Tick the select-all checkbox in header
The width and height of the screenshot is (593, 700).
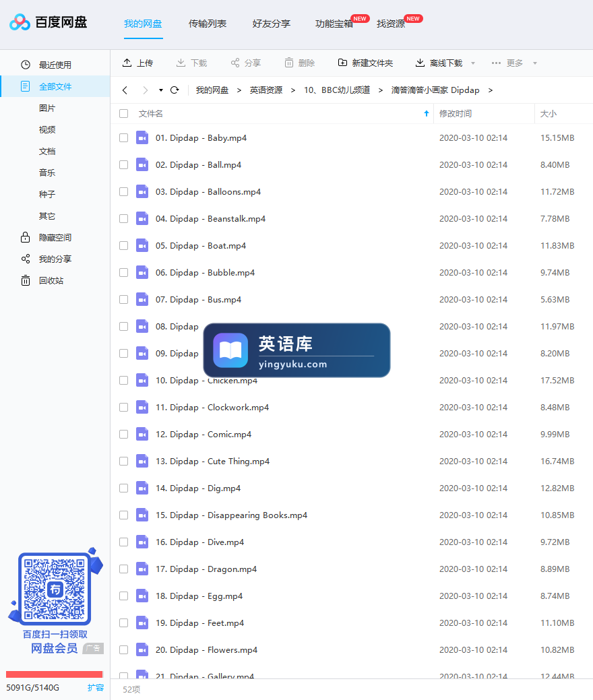coord(124,113)
